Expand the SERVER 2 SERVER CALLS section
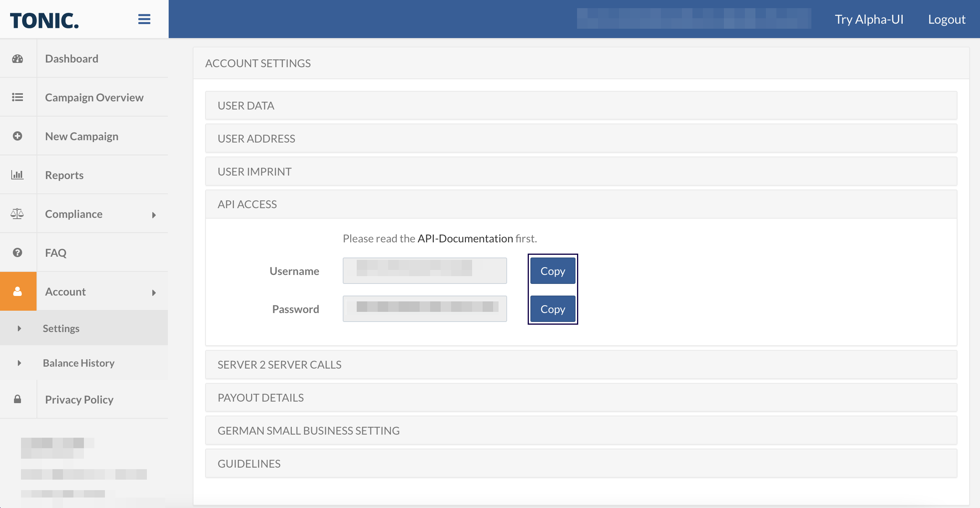Viewport: 980px width, 508px height. [x=581, y=365]
